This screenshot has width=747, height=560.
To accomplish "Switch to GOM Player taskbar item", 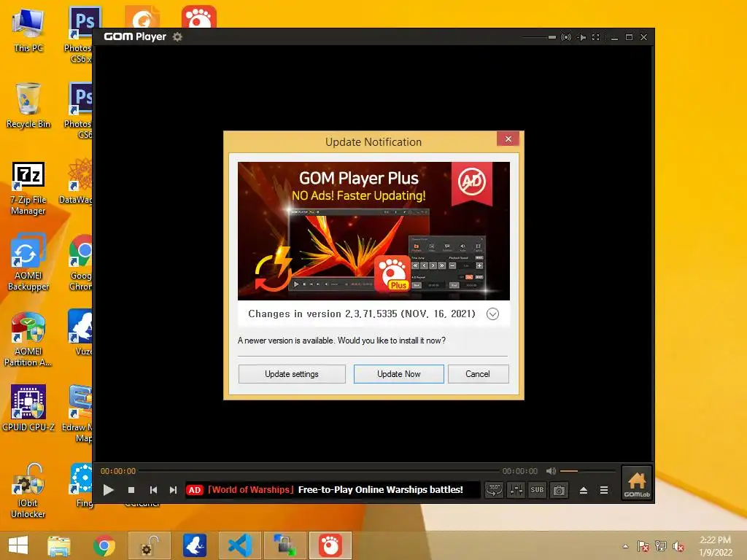I will click(x=330, y=545).
